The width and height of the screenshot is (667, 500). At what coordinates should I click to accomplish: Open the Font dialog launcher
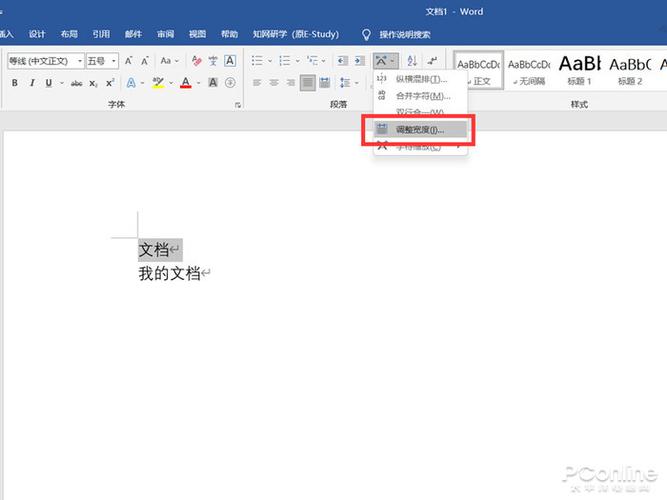click(238, 105)
